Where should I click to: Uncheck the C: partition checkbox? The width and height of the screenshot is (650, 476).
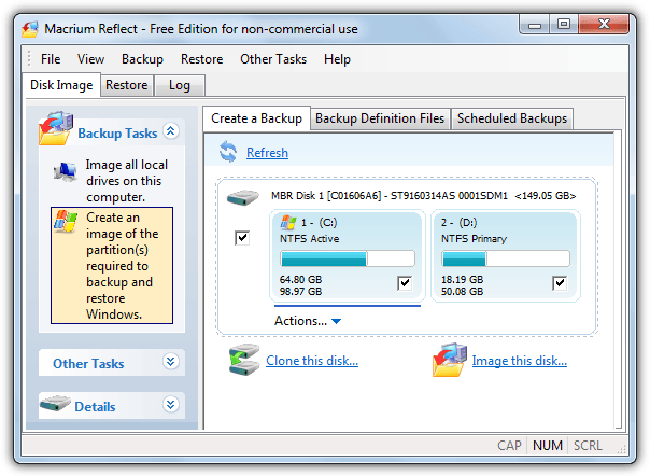tap(404, 284)
